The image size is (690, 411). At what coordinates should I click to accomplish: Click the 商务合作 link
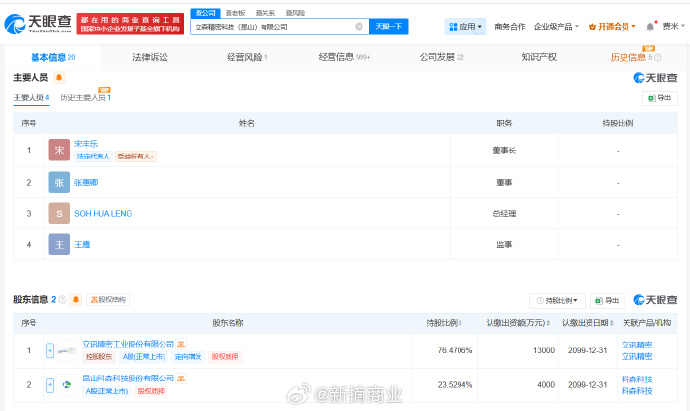[510, 27]
